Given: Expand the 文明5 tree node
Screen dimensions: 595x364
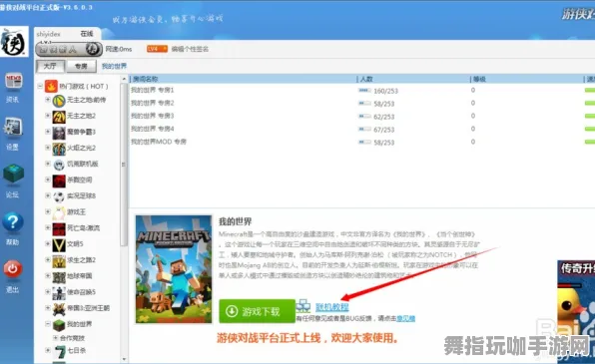Looking at the screenshot, I should point(48,243).
